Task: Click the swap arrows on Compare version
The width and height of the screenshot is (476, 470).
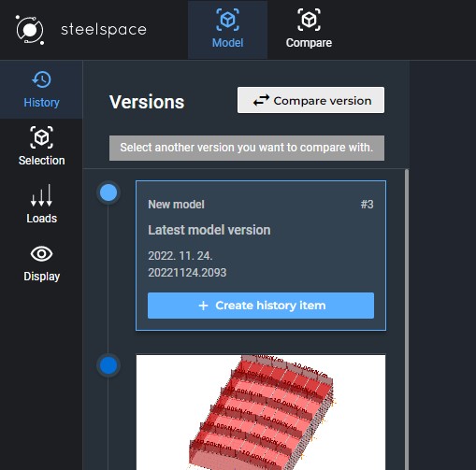Action: [x=261, y=100]
